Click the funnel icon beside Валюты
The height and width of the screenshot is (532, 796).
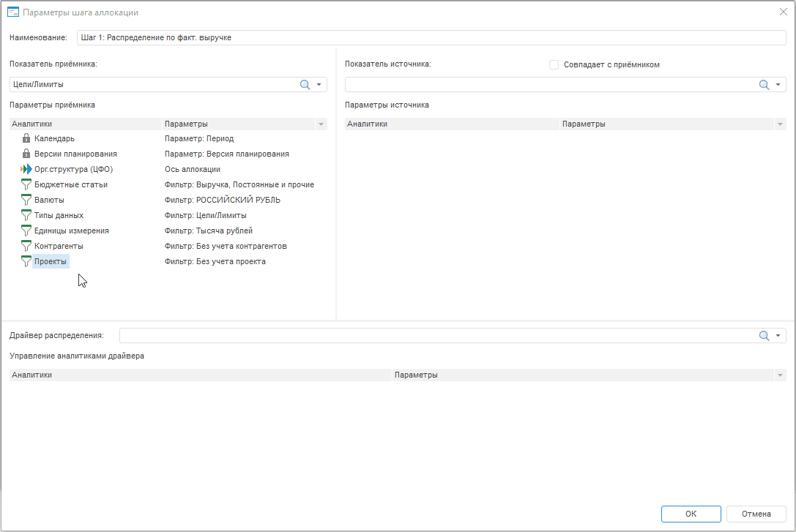(26, 200)
